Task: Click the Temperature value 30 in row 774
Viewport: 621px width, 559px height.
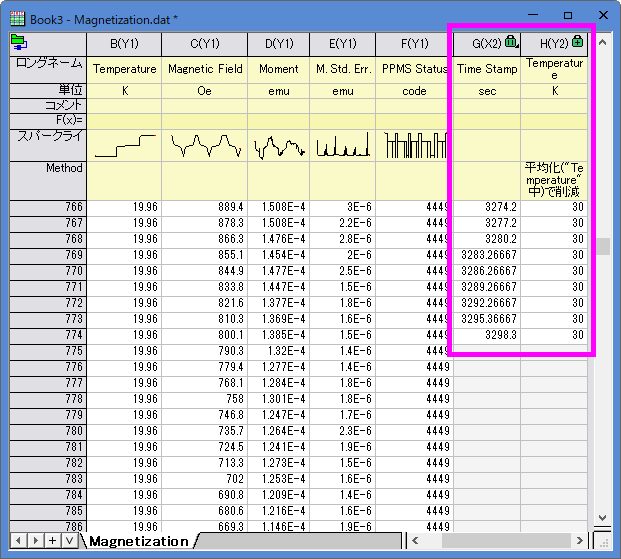Action: 554,335
